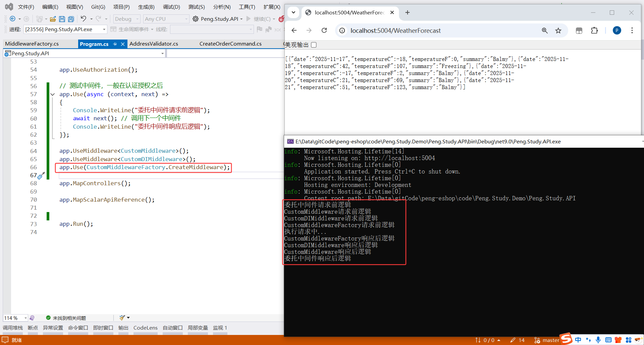Switch to the MiddlewareFactory.cs tab
The height and width of the screenshot is (345, 644).
(x=32, y=44)
